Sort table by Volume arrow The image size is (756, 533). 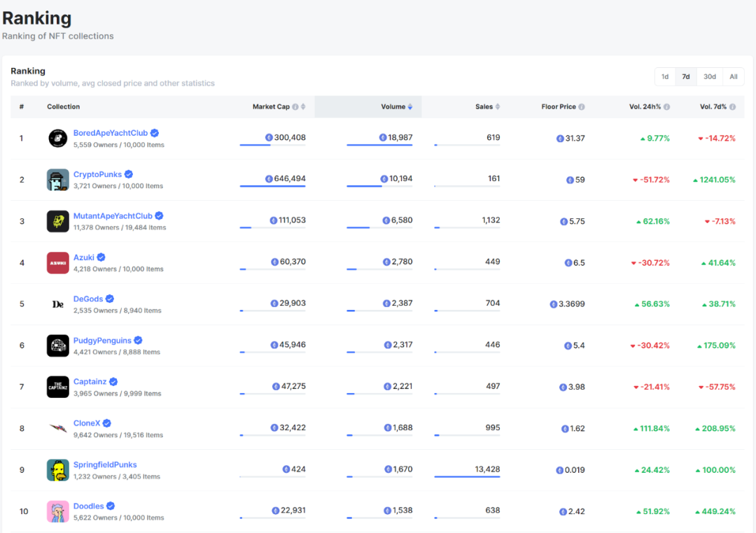click(410, 107)
